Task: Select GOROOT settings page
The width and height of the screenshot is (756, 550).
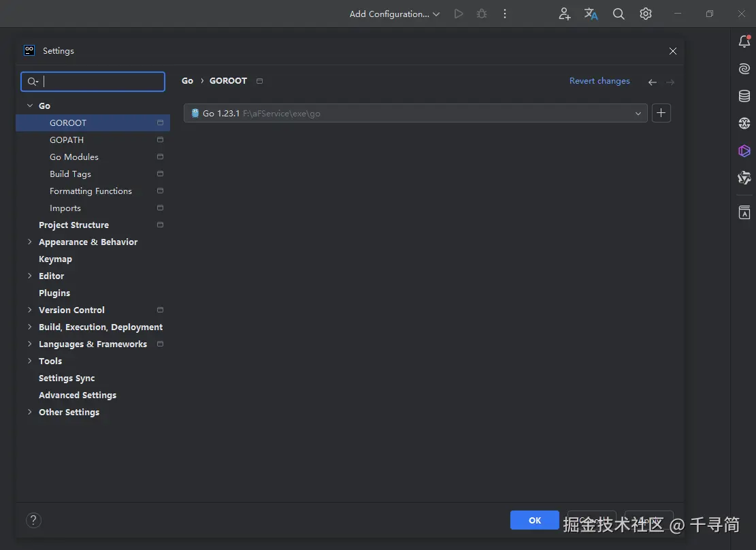Action: click(93, 123)
